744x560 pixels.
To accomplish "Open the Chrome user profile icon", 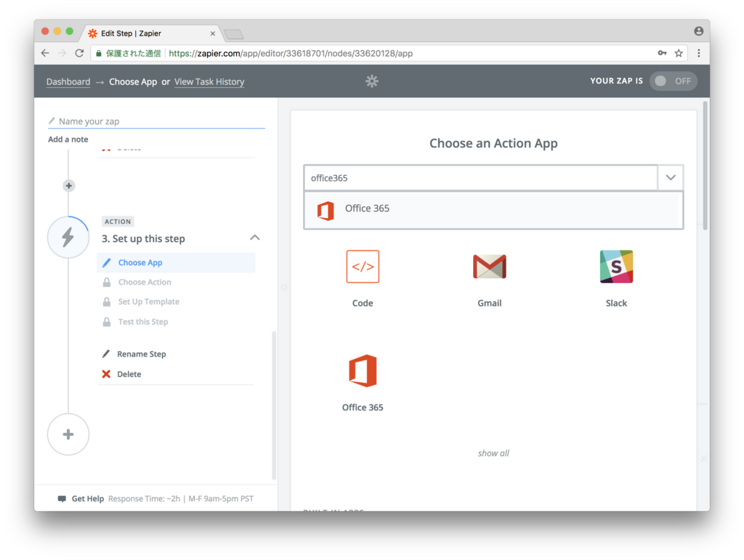I will [698, 31].
